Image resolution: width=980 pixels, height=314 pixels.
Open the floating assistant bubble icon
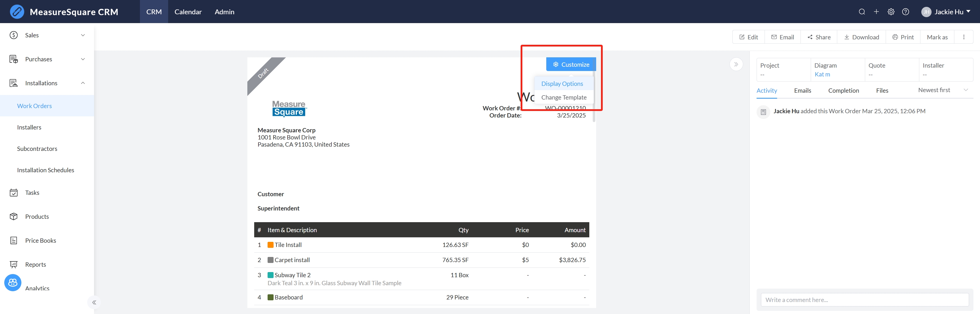click(13, 282)
